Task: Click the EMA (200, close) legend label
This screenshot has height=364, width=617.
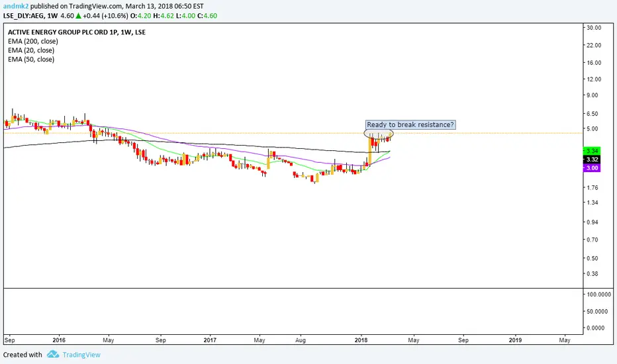Action: click(33, 41)
